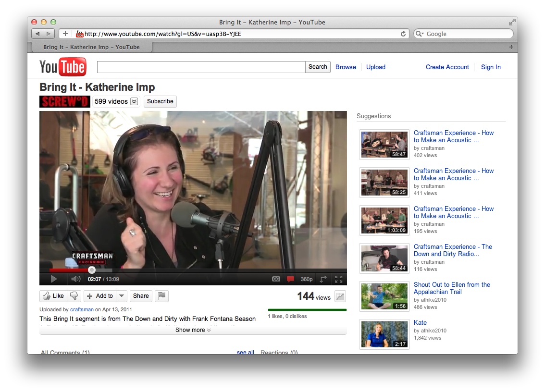Image resolution: width=545 pixels, height=392 pixels.
Task: Click the Sign In link
Action: 491,67
